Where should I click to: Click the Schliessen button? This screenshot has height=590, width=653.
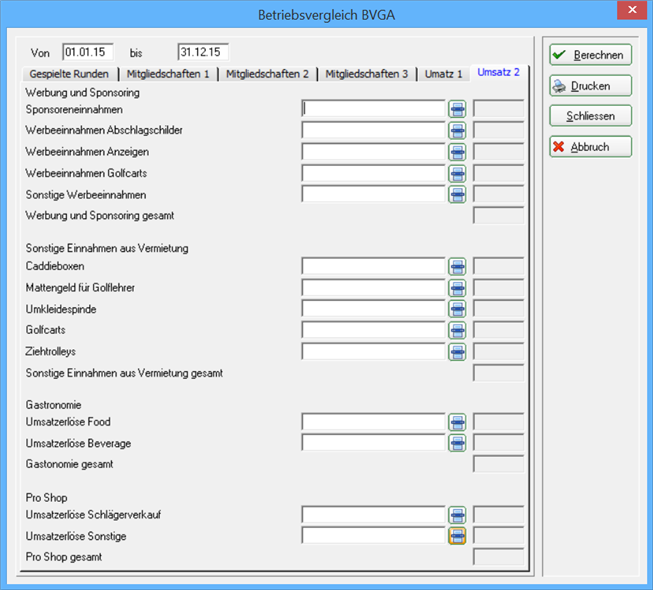click(591, 116)
